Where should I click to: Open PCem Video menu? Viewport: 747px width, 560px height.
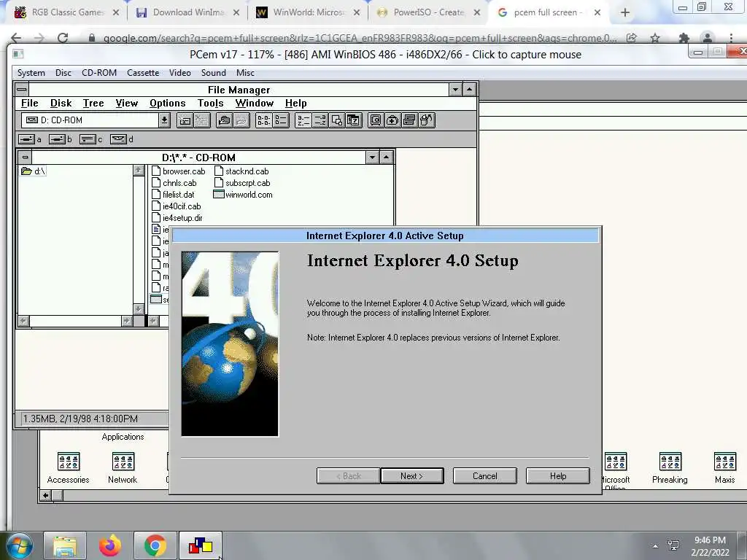(180, 73)
